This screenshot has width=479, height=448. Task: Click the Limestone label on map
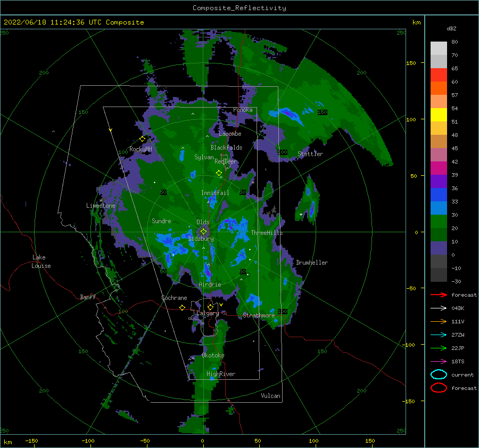tap(101, 206)
